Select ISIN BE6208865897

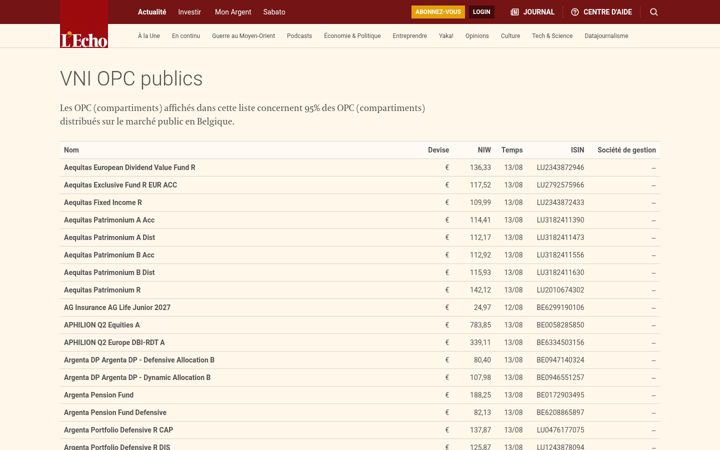click(x=560, y=412)
